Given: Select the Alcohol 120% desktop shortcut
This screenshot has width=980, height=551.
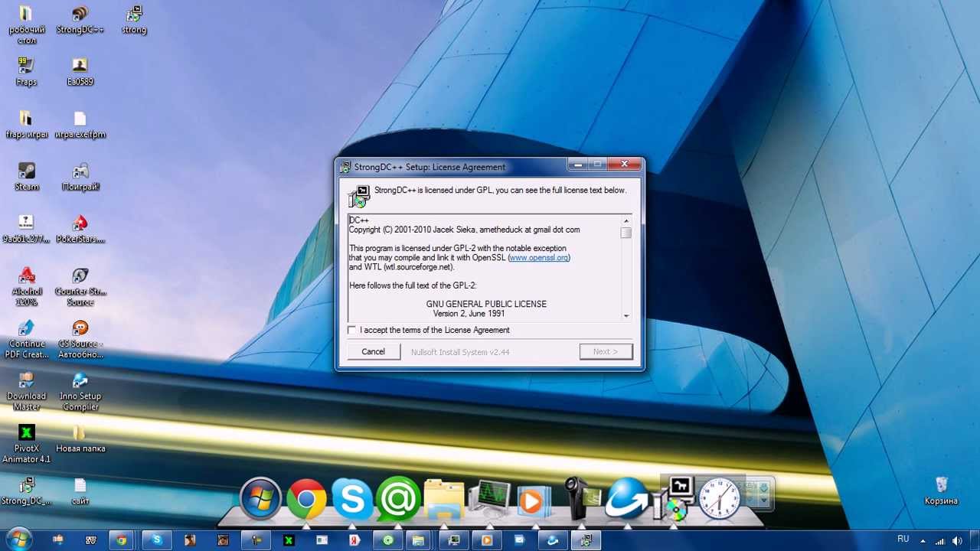Looking at the screenshot, I should (x=27, y=286).
